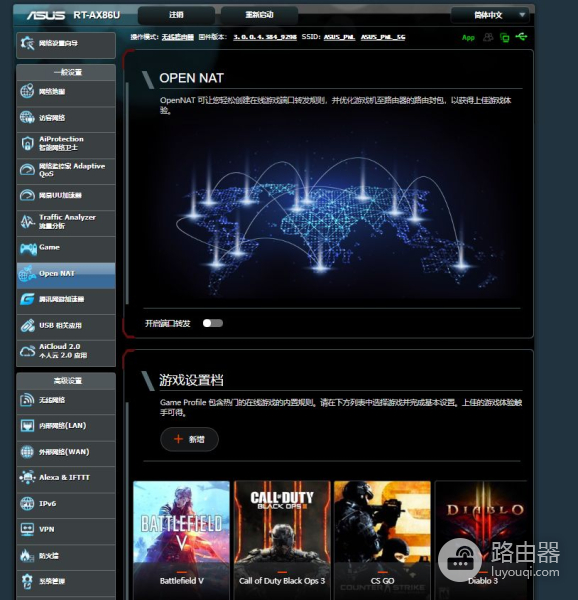578x600 pixels.
Task: Click the App link in status bar
Action: pos(468,38)
